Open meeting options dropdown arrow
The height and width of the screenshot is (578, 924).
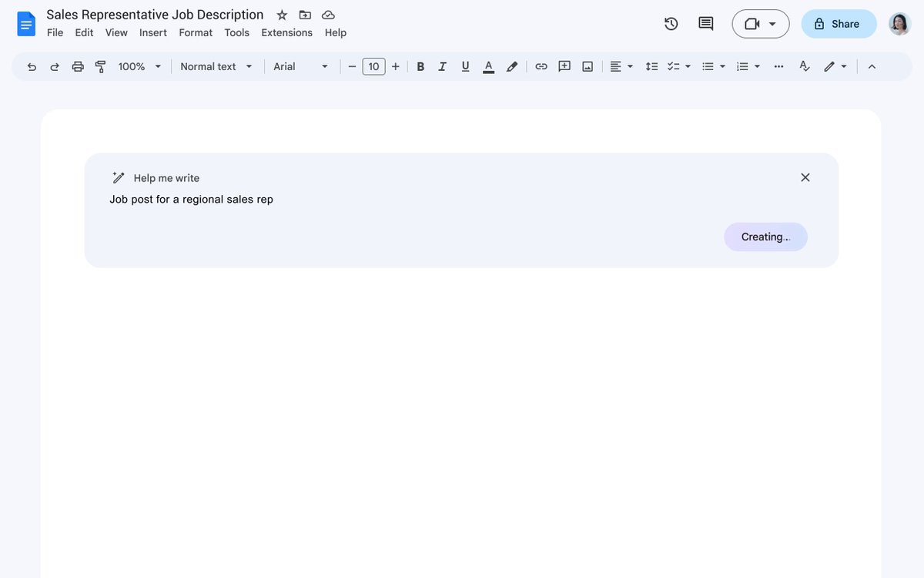click(772, 24)
